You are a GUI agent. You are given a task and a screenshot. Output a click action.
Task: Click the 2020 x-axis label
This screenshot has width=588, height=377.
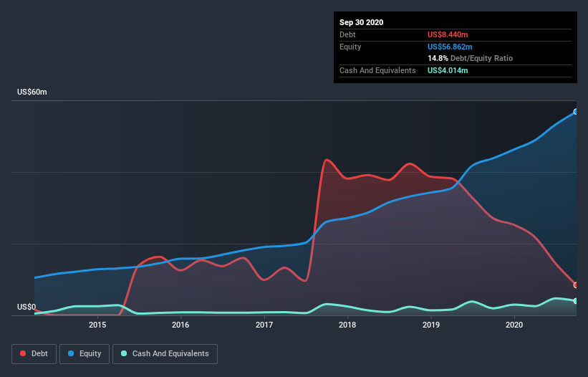514,325
